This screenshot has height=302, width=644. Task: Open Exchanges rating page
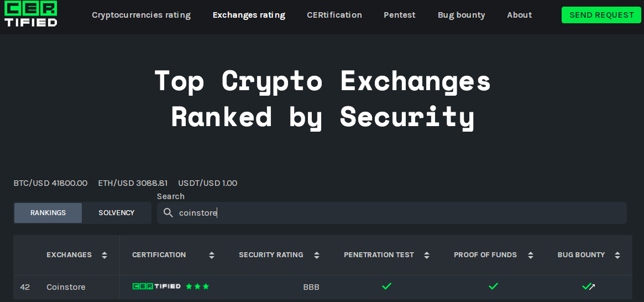[249, 15]
